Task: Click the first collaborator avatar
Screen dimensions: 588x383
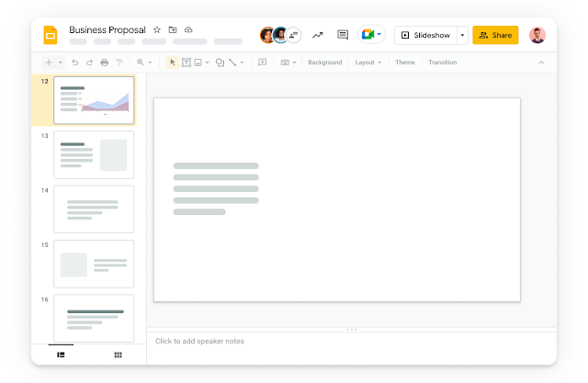Action: coord(266,35)
